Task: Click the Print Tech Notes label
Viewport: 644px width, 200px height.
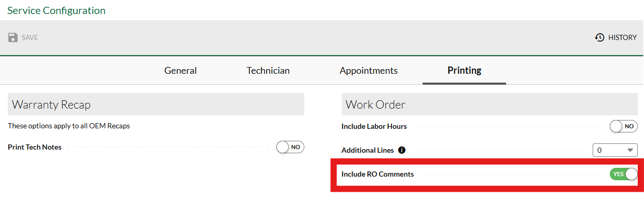Action: coord(35,147)
